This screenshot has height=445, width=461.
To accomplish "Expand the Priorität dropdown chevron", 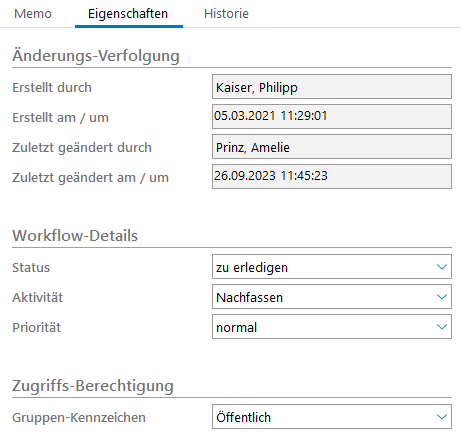I will pyautogui.click(x=442, y=327).
